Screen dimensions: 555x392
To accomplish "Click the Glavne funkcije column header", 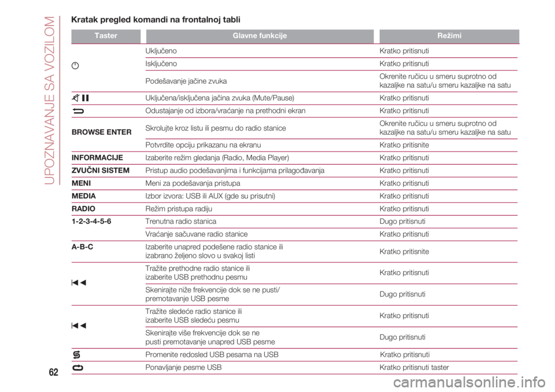I will click(260, 36).
